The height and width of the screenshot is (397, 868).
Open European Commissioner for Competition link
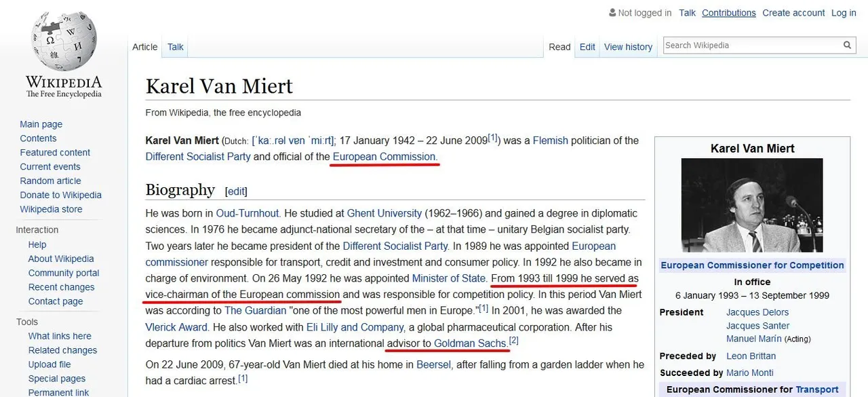(x=752, y=265)
